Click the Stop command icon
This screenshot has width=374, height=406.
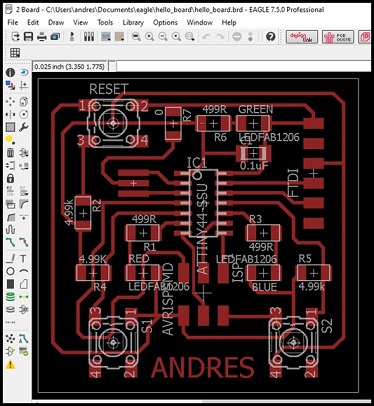(237, 36)
